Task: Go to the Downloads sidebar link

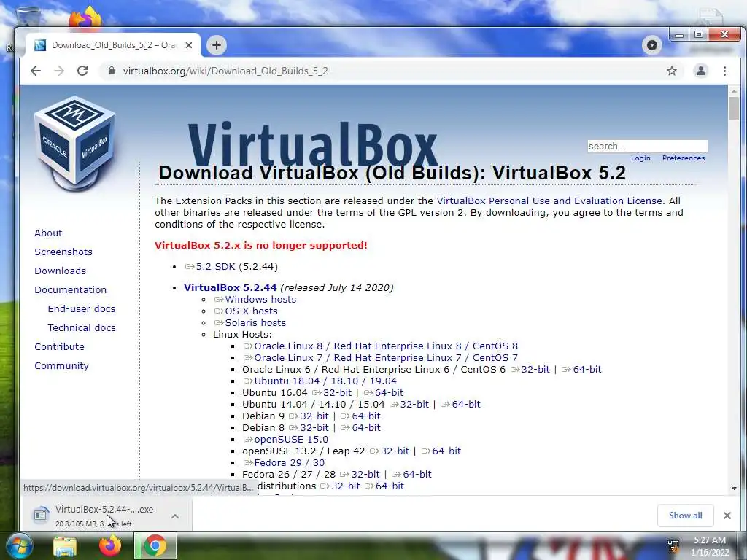Action: 60,271
